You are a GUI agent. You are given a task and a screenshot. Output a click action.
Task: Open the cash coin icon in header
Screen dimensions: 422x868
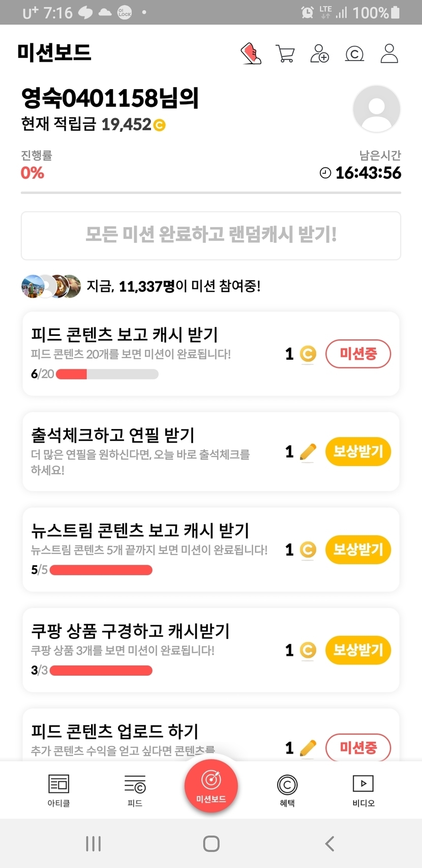pos(354,53)
